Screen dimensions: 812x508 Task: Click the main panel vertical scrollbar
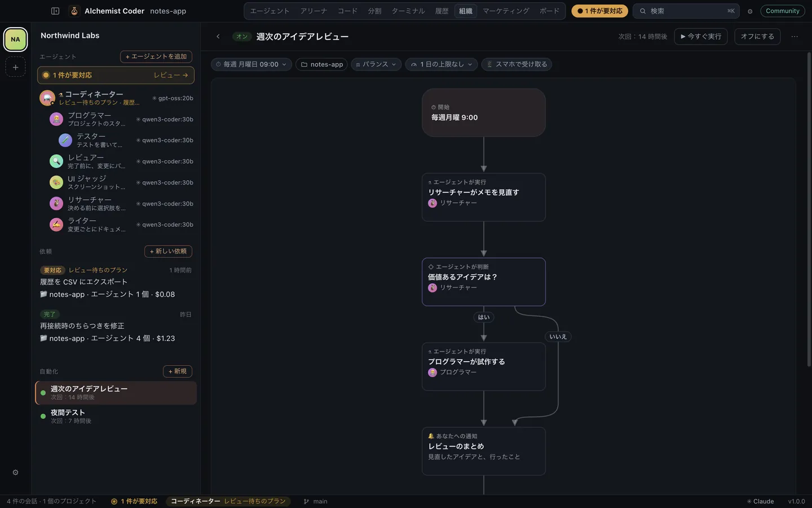(809, 209)
